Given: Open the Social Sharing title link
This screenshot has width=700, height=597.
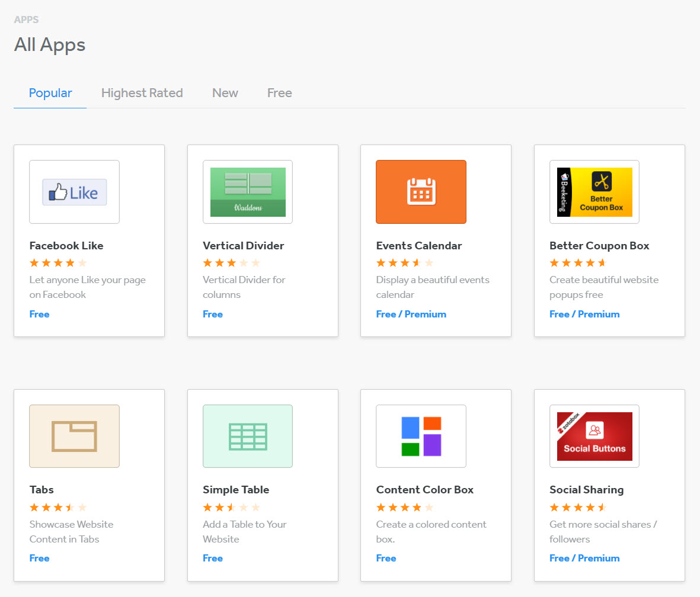Looking at the screenshot, I should pyautogui.click(x=586, y=490).
